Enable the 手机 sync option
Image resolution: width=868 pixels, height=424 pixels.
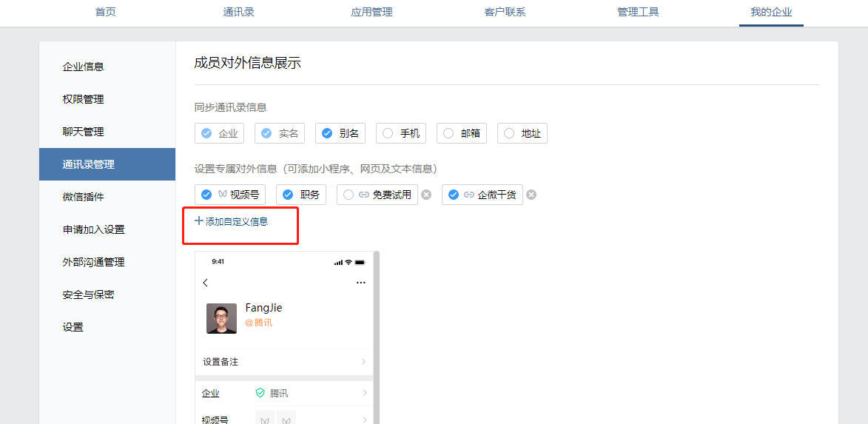pyautogui.click(x=388, y=133)
